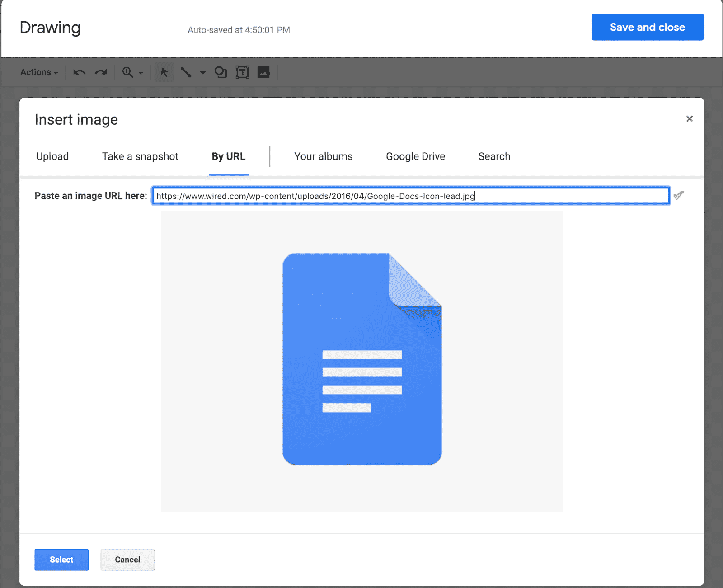Click the Insert image toolbar icon
This screenshot has width=723, height=588.
(x=264, y=72)
